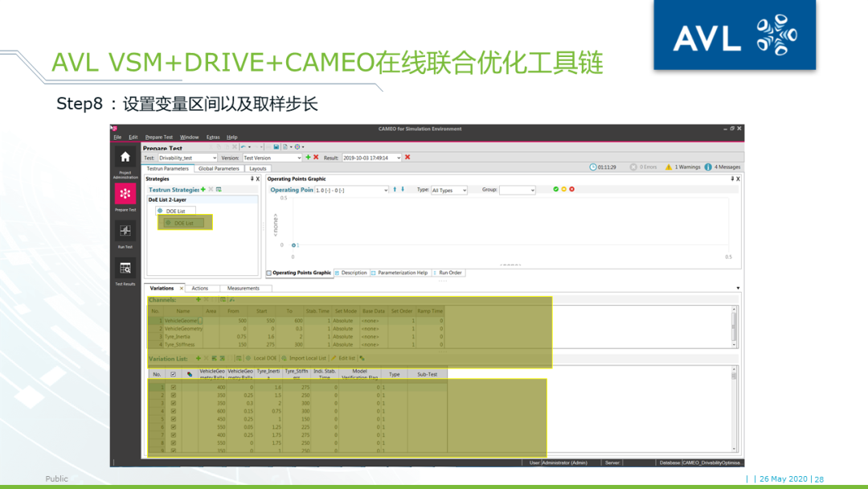The image size is (868, 489).
Task: Clear the result using the red X icon
Action: (x=407, y=158)
